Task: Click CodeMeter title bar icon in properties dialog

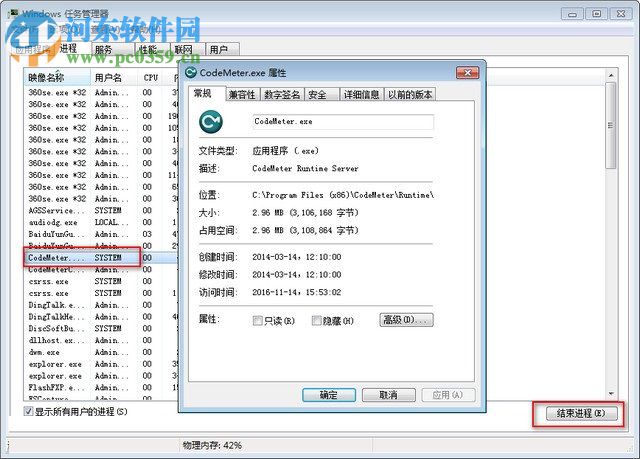Action: [x=191, y=73]
